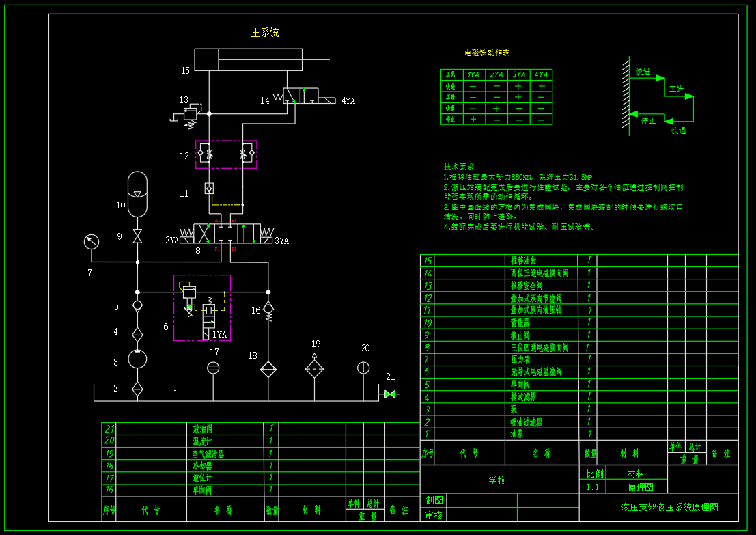Select the 2YA column header in the table
The width and height of the screenshot is (756, 535).
[496, 74]
